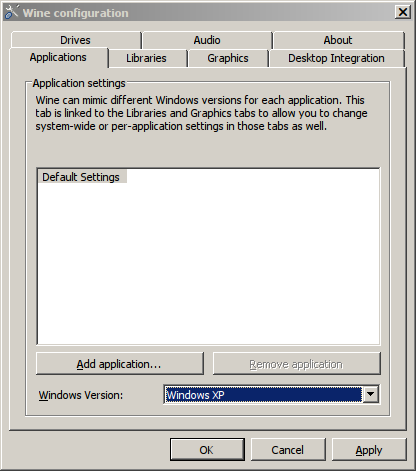The width and height of the screenshot is (416, 471).
Task: Click the Wine configuration title bar text
Action: tap(76, 13)
